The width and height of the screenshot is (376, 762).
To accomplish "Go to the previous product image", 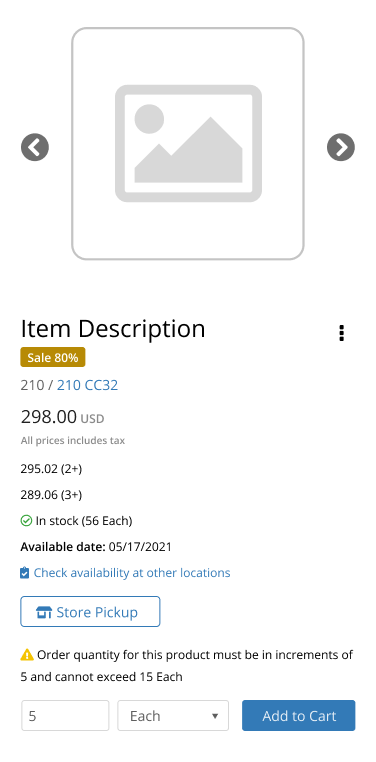I will pos(35,147).
